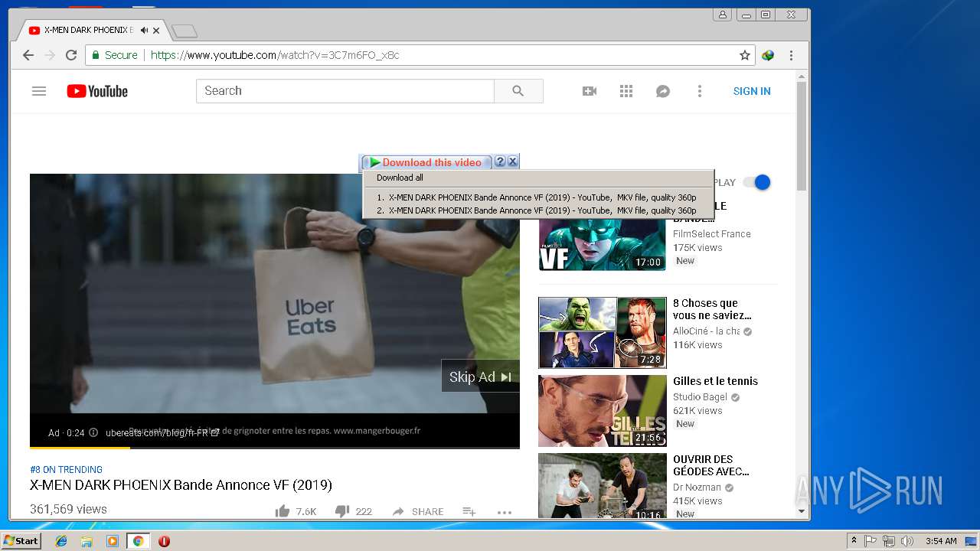Click the FilmSelect France channel name
This screenshot has height=551, width=980.
(x=712, y=234)
